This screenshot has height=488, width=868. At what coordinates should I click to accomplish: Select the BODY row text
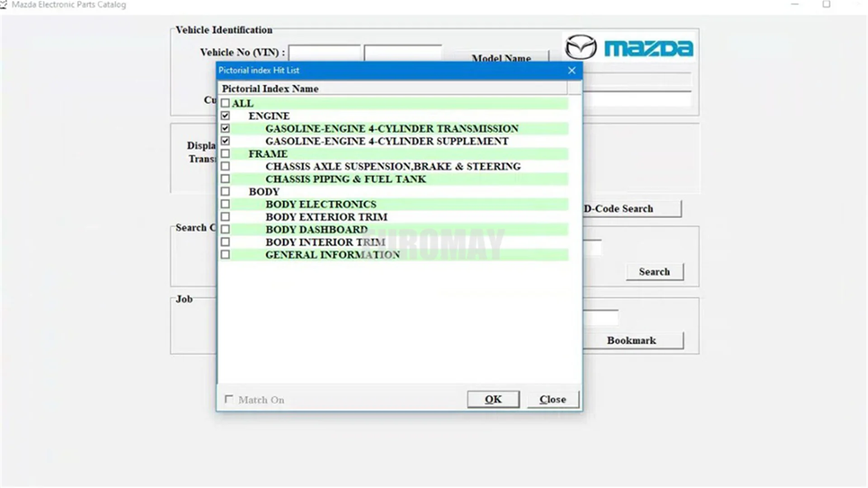pyautogui.click(x=264, y=192)
